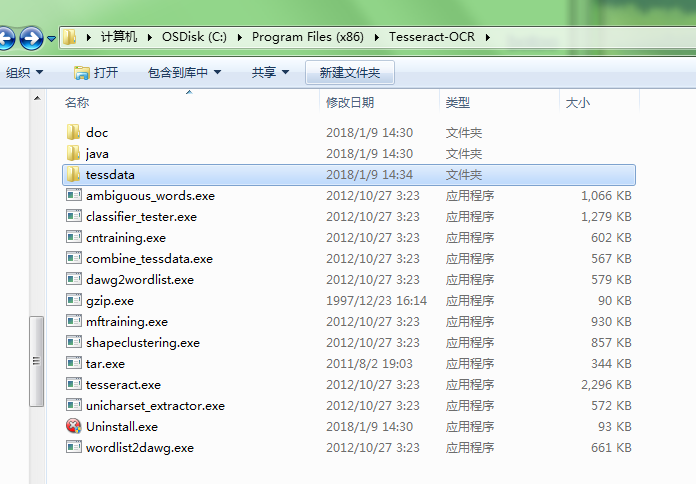Click the 打开 toolbar button
This screenshot has height=484, width=696.
coord(96,72)
